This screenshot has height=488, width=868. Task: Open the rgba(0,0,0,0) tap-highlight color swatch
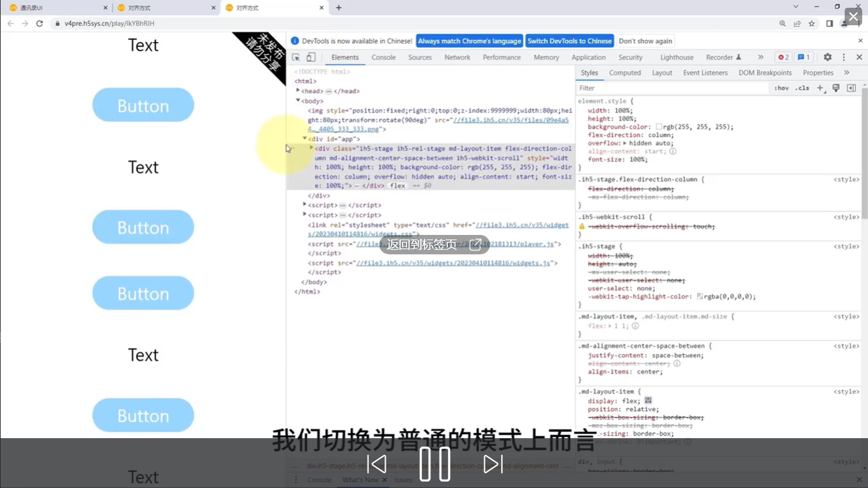[x=700, y=296]
